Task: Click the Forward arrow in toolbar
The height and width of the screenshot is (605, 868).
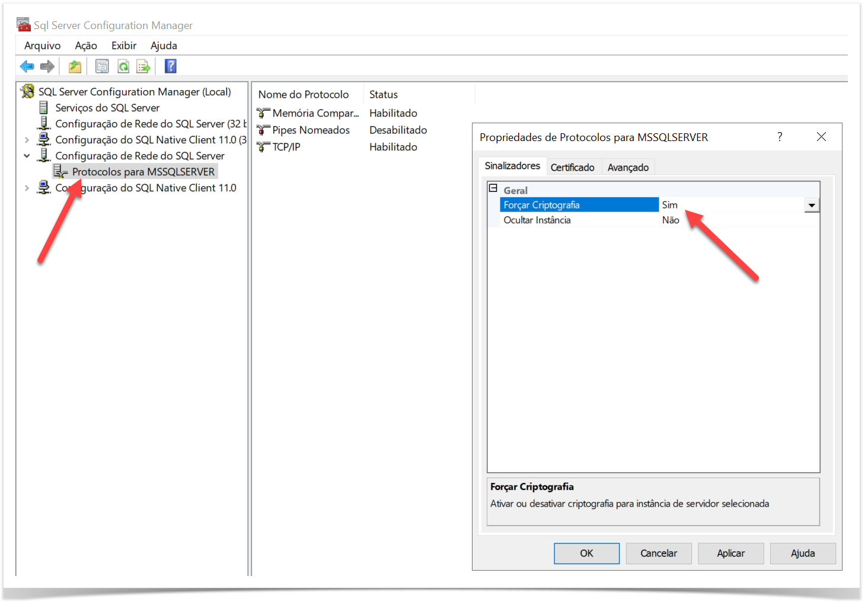Action: (47, 66)
